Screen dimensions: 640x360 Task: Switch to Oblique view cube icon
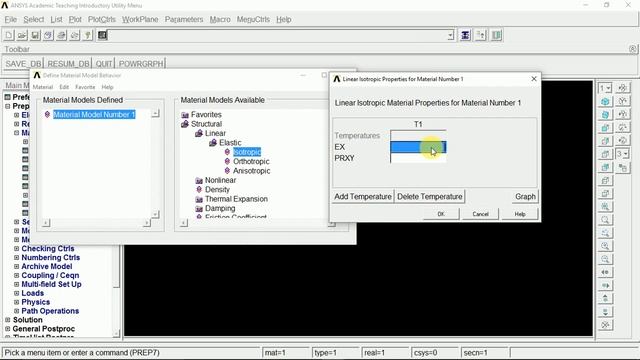click(605, 115)
